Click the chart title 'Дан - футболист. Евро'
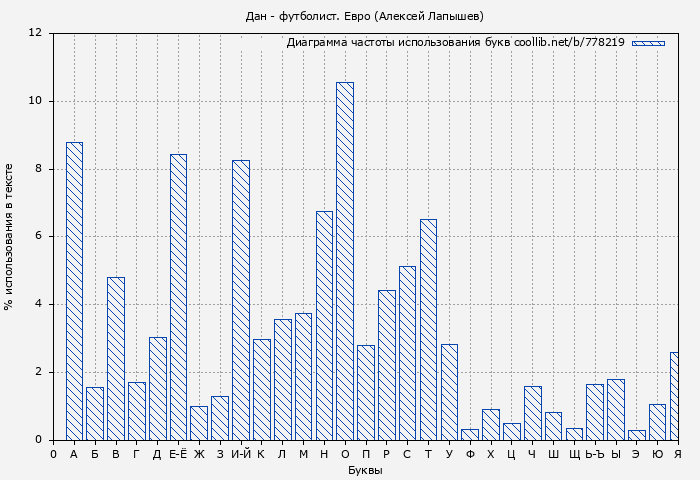700x480 pixels. pos(364,16)
